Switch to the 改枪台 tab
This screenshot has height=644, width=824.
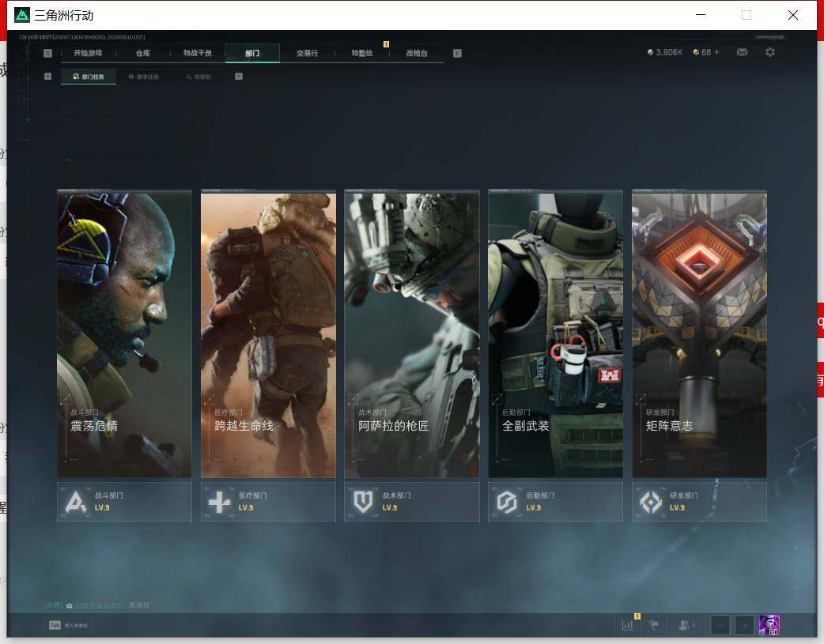point(417,53)
